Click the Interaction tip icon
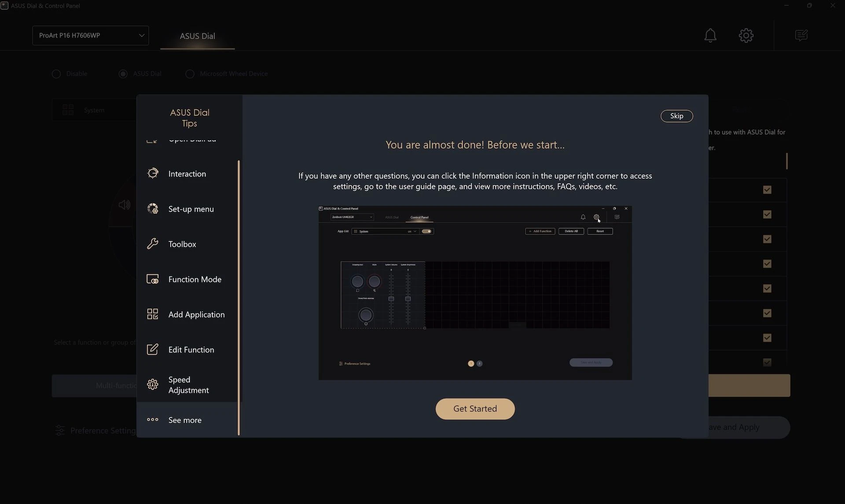 pos(153,173)
